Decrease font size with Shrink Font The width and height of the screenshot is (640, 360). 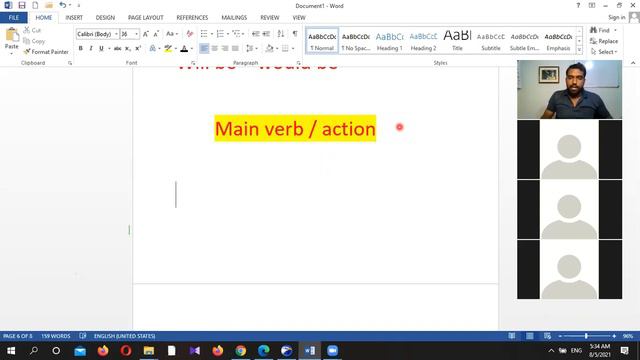(x=156, y=34)
